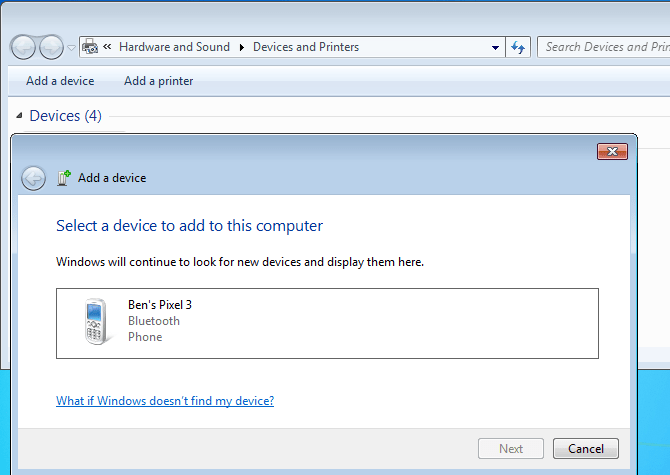This screenshot has height=475, width=670.
Task: Close the Add a device dialog
Action: [612, 152]
